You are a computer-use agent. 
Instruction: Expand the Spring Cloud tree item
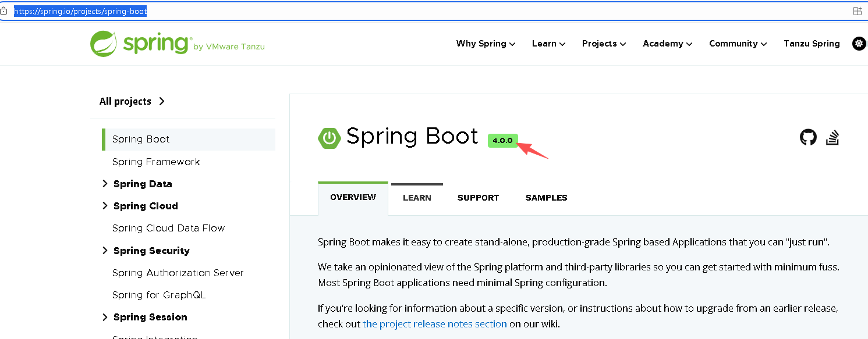point(105,206)
